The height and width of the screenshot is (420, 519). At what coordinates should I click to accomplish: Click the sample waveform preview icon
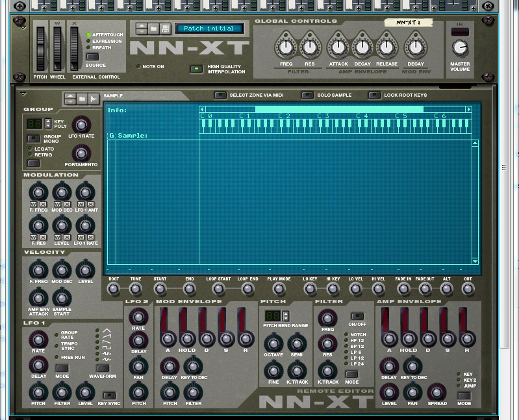[x=94, y=99]
